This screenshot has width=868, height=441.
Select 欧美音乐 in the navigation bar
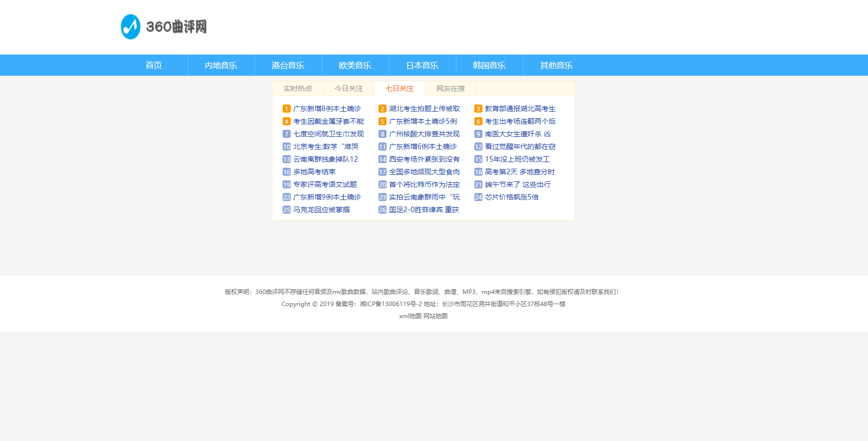point(355,65)
